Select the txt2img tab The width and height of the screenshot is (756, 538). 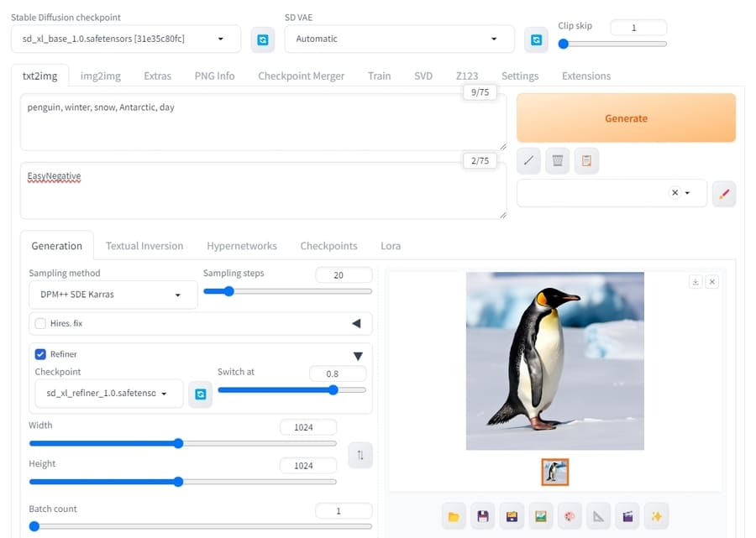click(x=40, y=76)
